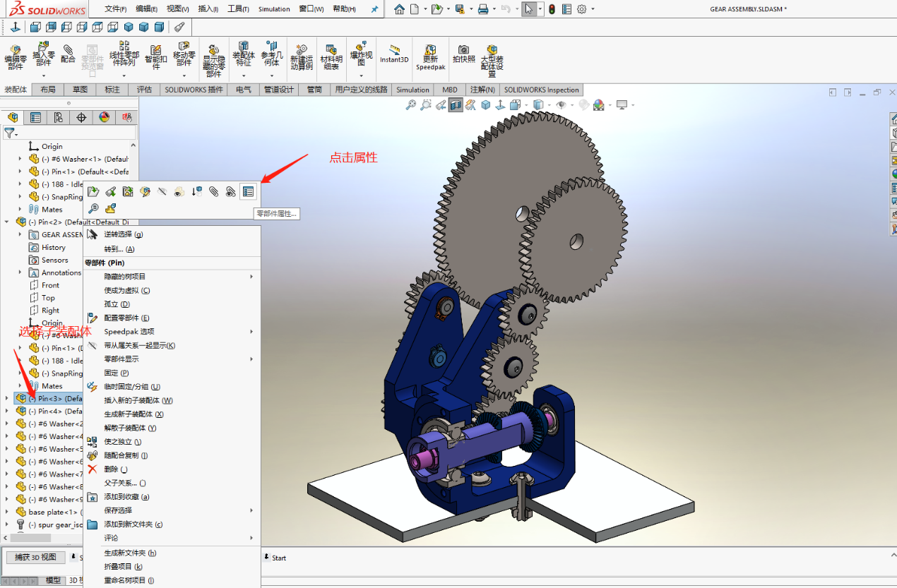
Task: Click the Instant3D icon in the ribbon
Action: 394,54
